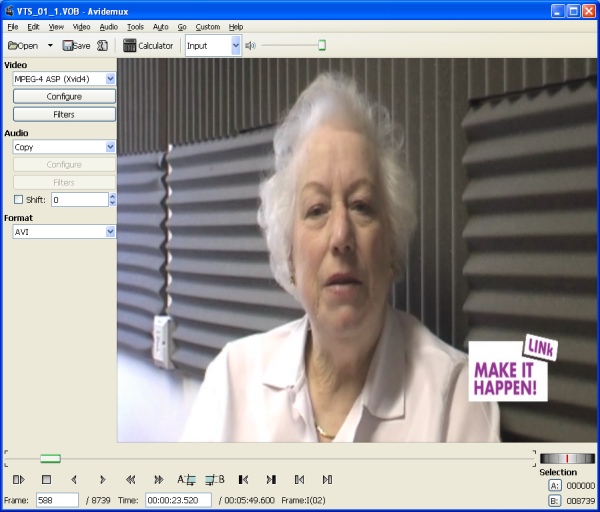This screenshot has height=512, width=600.
Task: Click the jog shuttle control above Selection
Action: pyautogui.click(x=567, y=458)
